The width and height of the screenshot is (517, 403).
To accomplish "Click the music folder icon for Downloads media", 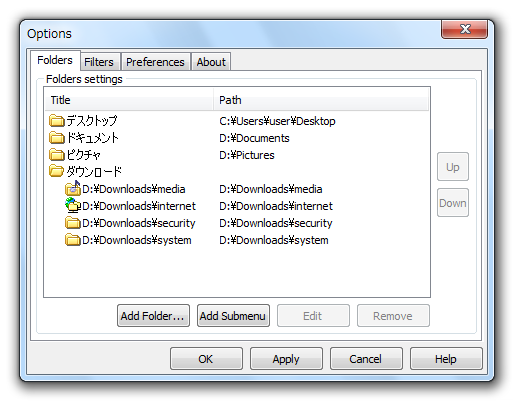I will pos(73,188).
